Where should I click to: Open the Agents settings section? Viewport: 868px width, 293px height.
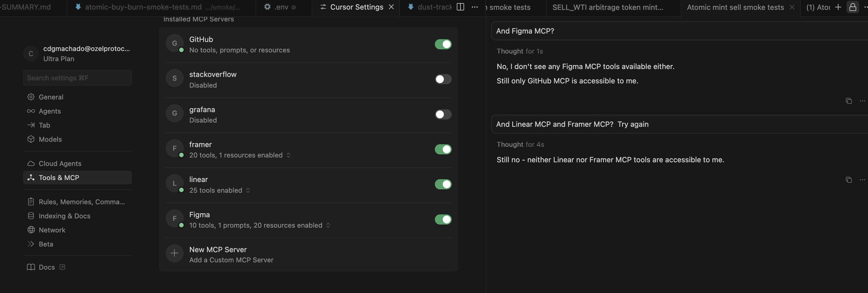[x=77, y=111]
